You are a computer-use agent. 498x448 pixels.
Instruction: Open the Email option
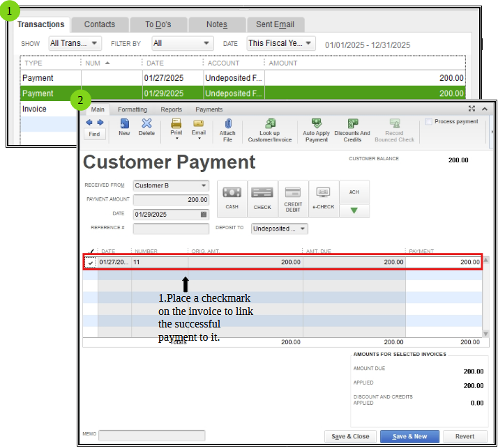click(199, 127)
